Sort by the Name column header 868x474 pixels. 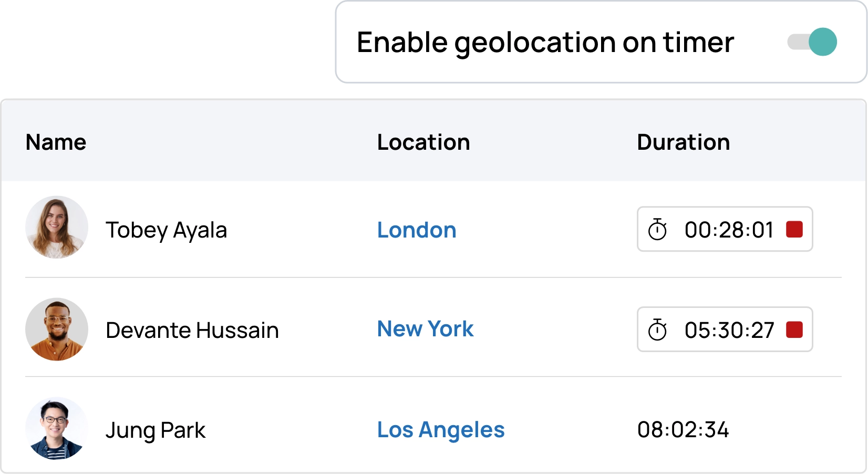pyautogui.click(x=56, y=142)
